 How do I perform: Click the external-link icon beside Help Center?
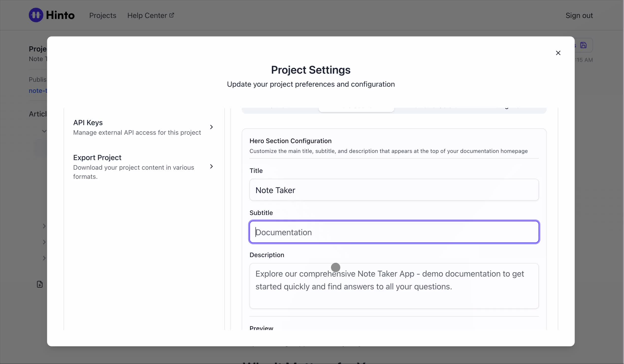coord(172,15)
